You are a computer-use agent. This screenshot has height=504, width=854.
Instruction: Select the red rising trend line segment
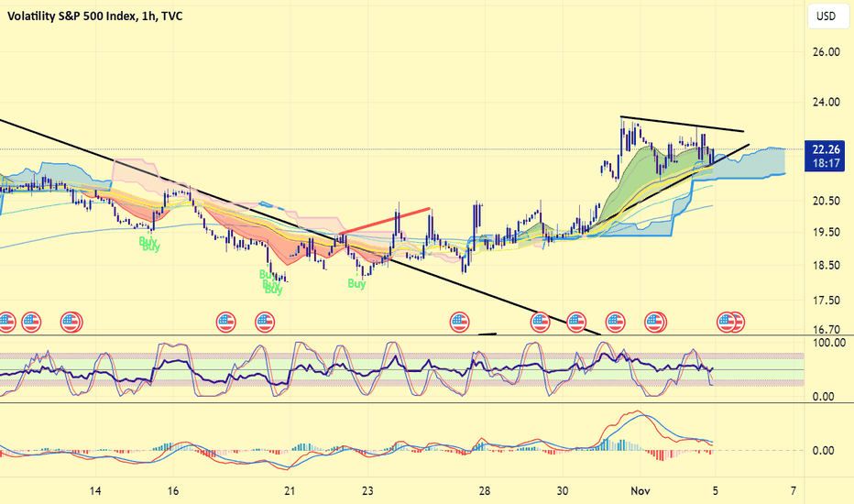point(385,221)
